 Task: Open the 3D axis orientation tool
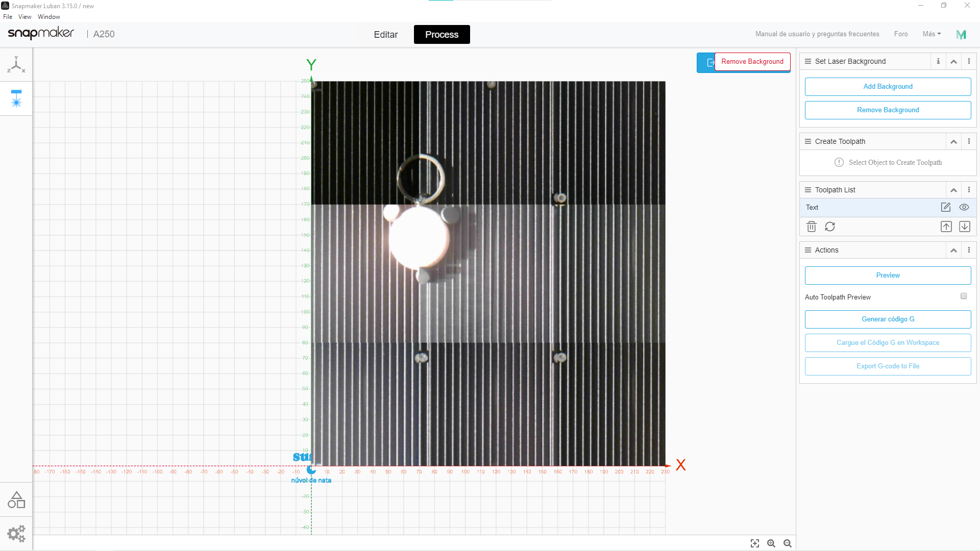[x=16, y=64]
